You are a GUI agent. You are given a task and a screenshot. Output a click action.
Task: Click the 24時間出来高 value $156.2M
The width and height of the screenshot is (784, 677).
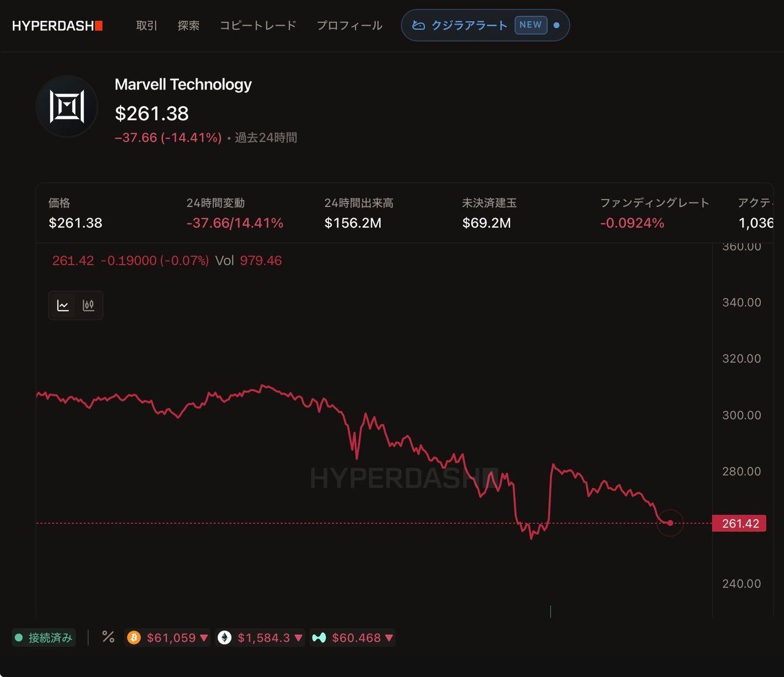tap(353, 223)
